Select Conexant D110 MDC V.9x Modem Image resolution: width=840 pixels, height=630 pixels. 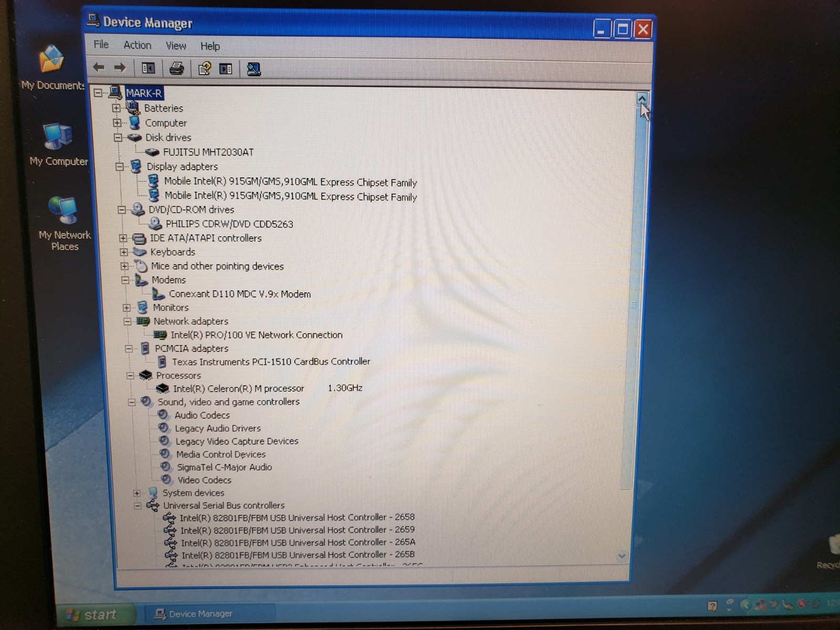coord(239,294)
